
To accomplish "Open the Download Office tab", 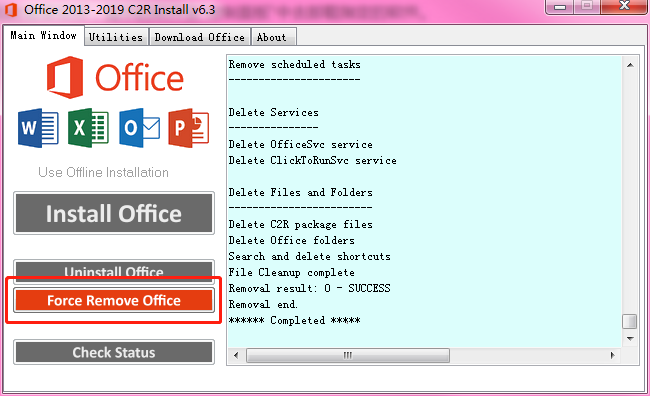I will [199, 37].
